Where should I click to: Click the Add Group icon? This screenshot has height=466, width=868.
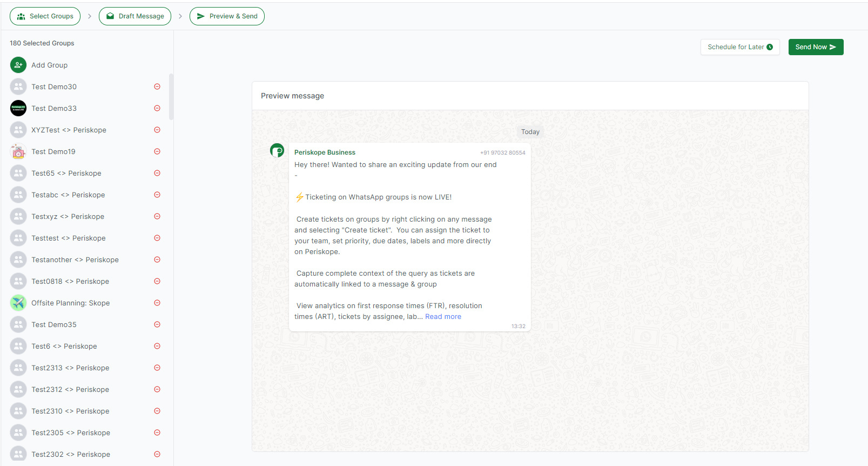coord(18,65)
